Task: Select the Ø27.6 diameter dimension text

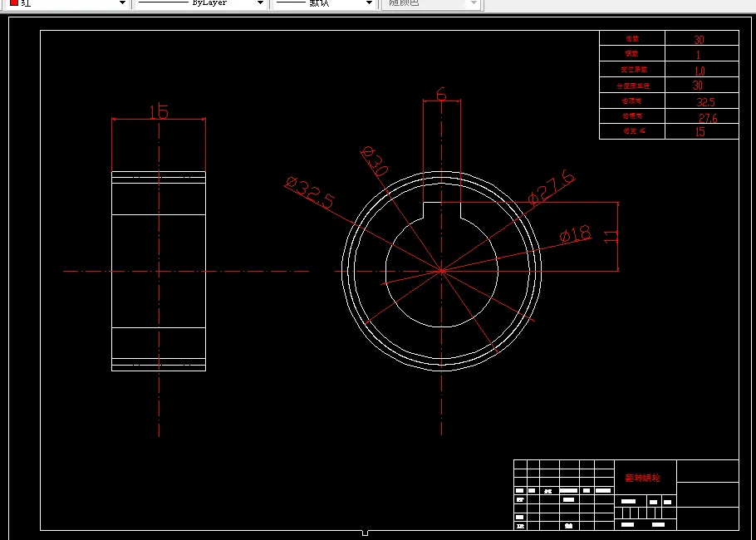Action: coord(551,188)
